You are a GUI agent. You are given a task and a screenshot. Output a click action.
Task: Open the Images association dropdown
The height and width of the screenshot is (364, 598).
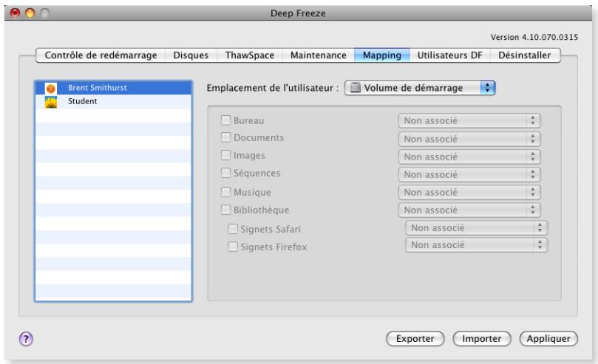(469, 157)
